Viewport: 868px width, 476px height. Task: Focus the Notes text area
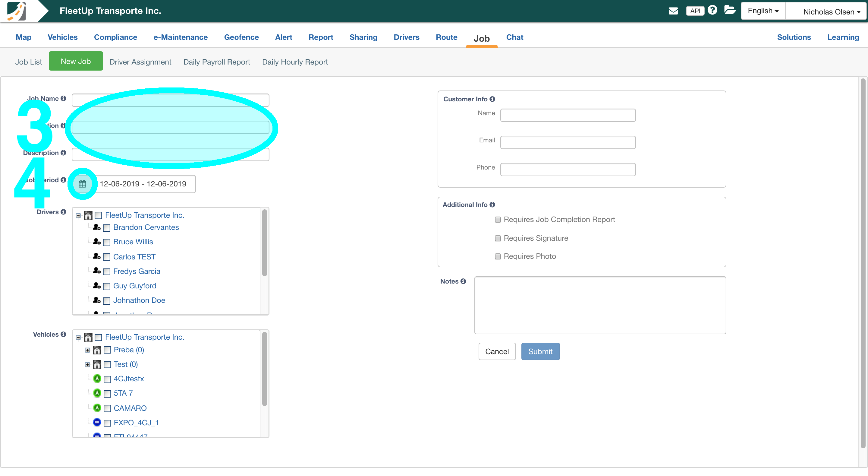coord(600,305)
